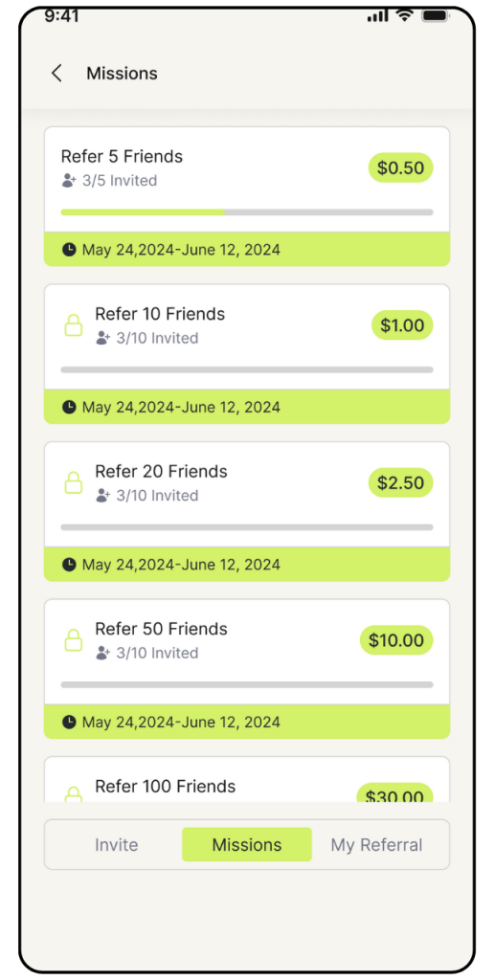Viewport: 494px width, 980px height.
Task: Click the lock icon on Refer 20 Friends
Action: tap(74, 482)
